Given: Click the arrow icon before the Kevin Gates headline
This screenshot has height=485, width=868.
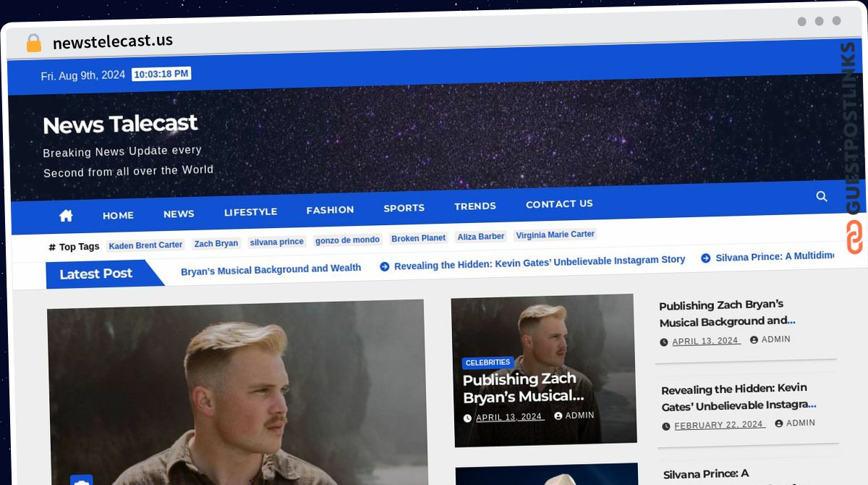Looking at the screenshot, I should coord(384,266).
